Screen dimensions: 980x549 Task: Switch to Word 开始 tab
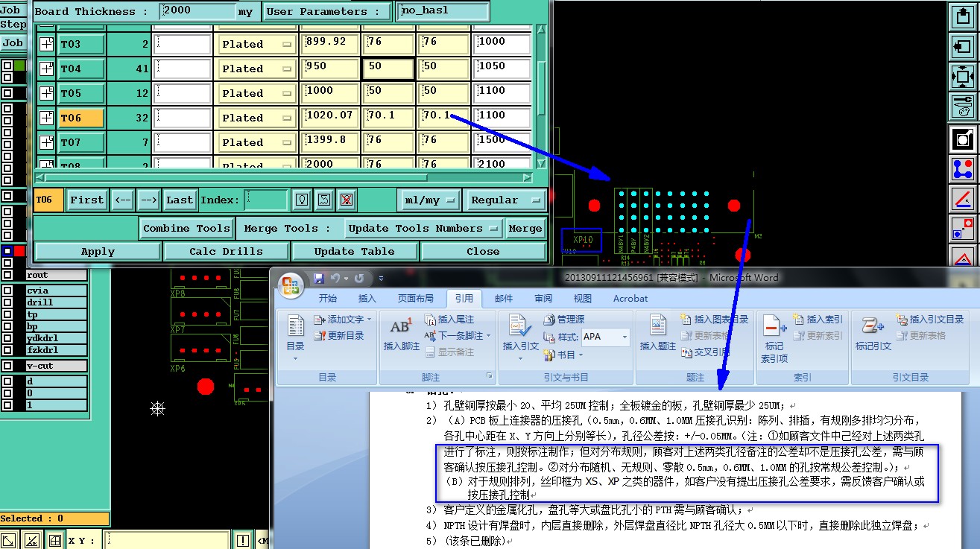point(328,299)
